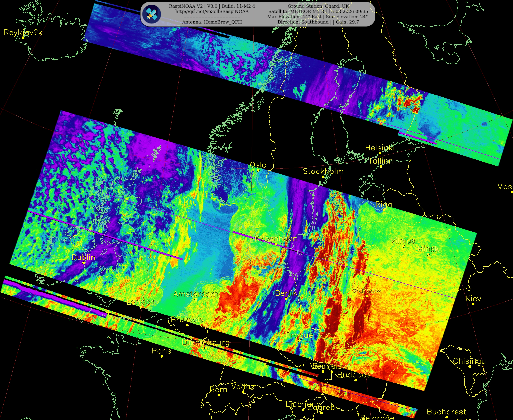Click the RaspiNOAA satellite logo icon
The height and width of the screenshot is (420, 513).
(x=152, y=14)
